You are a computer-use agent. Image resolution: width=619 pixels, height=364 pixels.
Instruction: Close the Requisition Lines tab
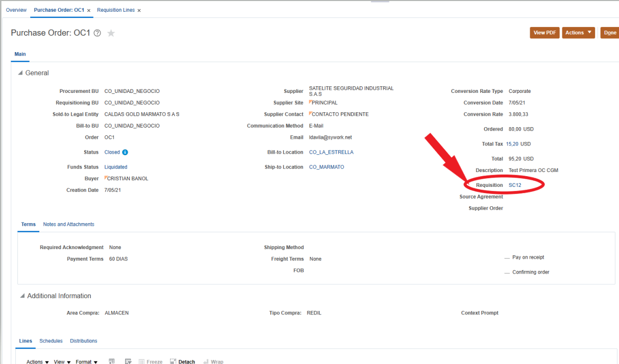click(x=138, y=10)
